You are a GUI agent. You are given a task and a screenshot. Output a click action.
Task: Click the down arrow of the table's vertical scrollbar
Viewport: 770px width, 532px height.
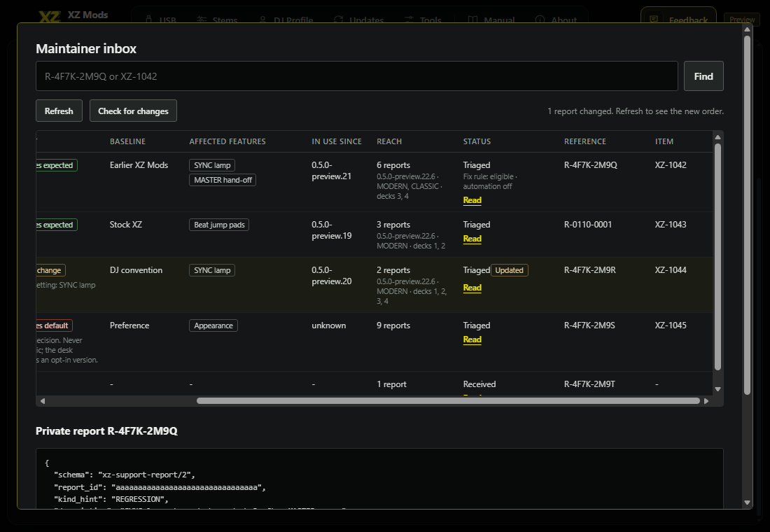pos(717,389)
